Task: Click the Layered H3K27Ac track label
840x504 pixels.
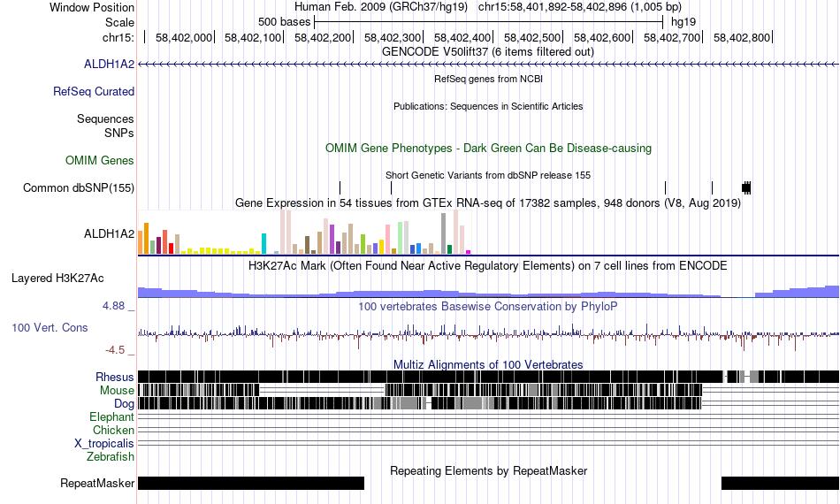Action: point(57,278)
